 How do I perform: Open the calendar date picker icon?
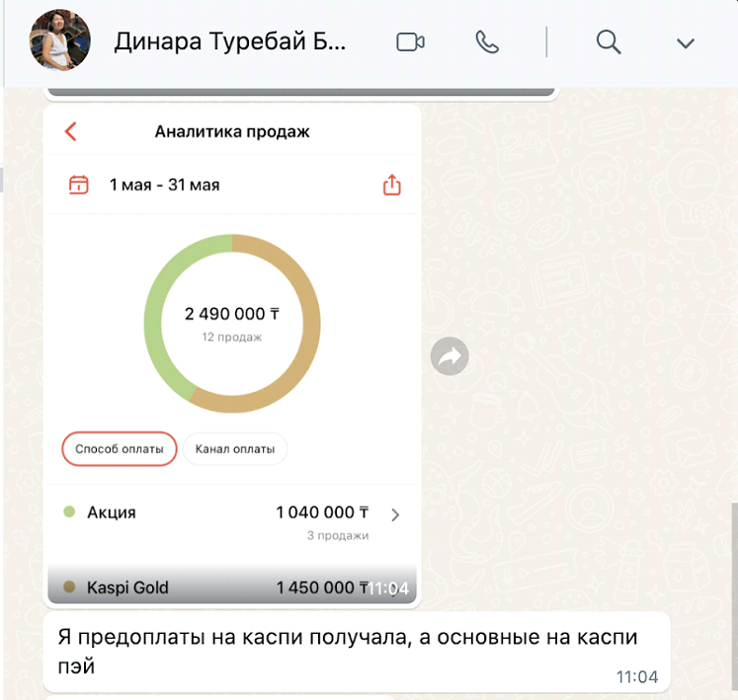79,185
